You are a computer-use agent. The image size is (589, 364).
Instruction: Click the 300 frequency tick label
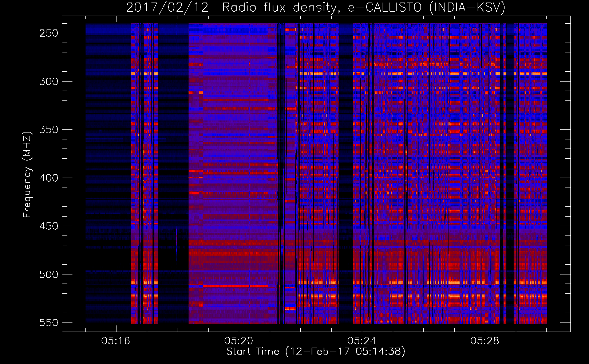coord(49,82)
